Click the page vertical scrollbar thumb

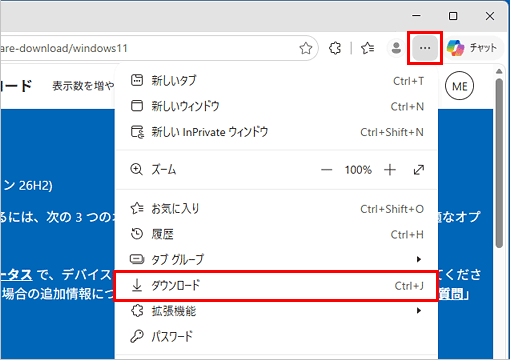click(x=499, y=163)
